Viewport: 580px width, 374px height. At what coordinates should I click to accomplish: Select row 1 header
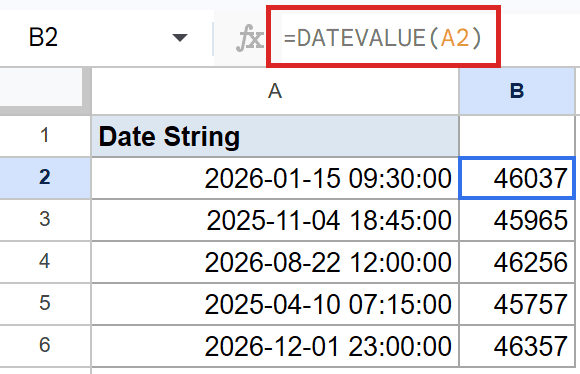click(x=45, y=136)
